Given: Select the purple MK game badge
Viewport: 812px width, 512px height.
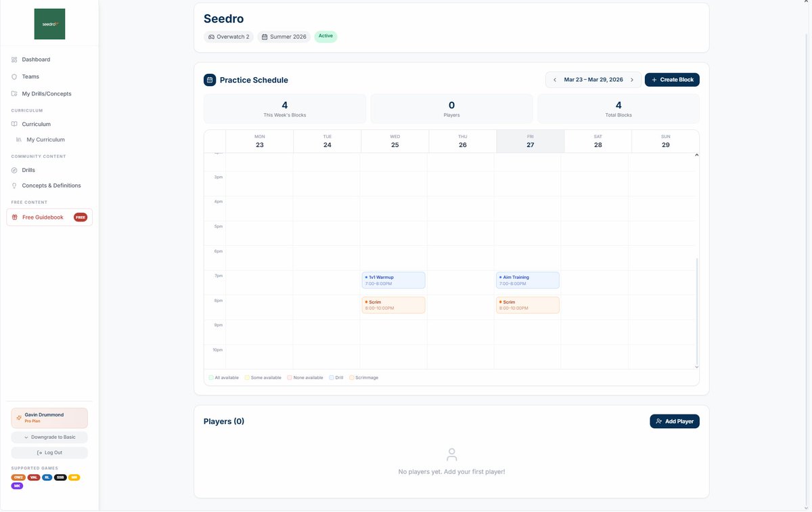Looking at the screenshot, I should pyautogui.click(x=18, y=486).
